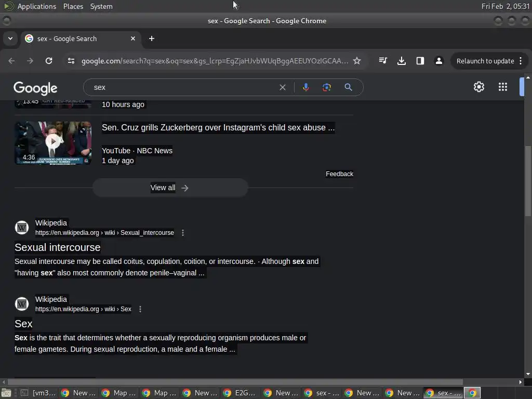532x399 pixels.
Task: Toggle Chrome side panel icon
Action: 420,61
